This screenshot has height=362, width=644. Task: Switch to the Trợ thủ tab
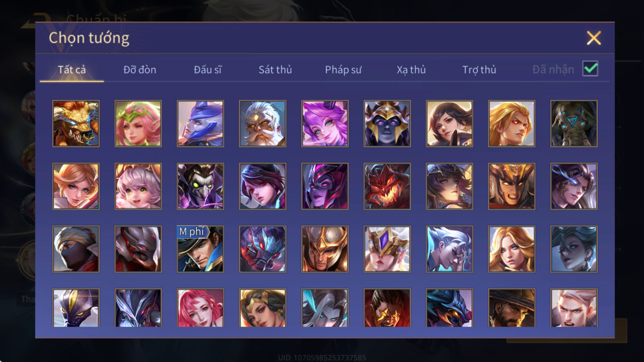tap(479, 70)
